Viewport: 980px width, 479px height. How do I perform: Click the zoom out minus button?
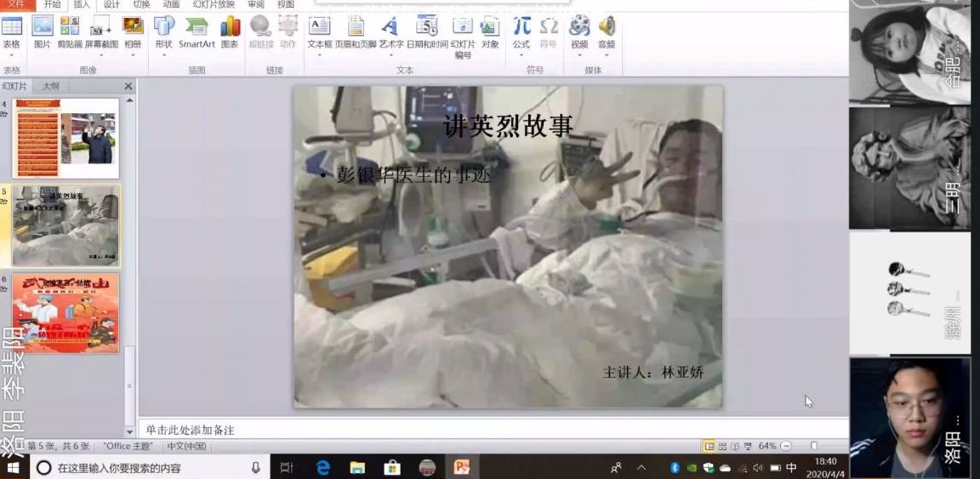785,446
